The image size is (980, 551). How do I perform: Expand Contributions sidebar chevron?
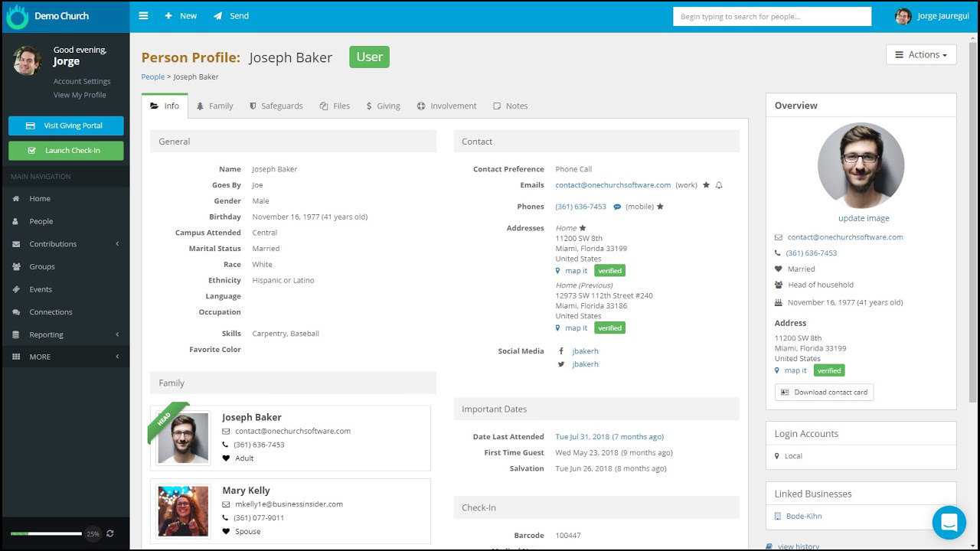tap(117, 244)
